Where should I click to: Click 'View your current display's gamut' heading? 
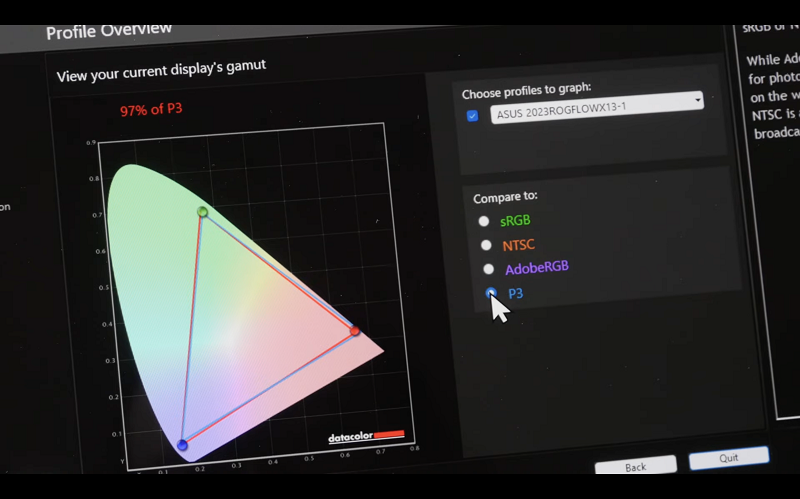point(161,71)
